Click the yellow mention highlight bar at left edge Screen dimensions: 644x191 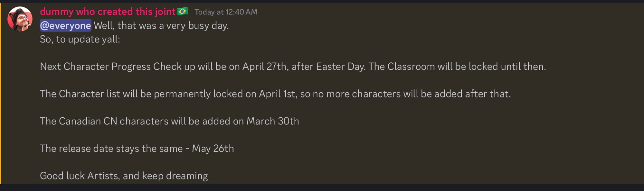pos(1,93)
